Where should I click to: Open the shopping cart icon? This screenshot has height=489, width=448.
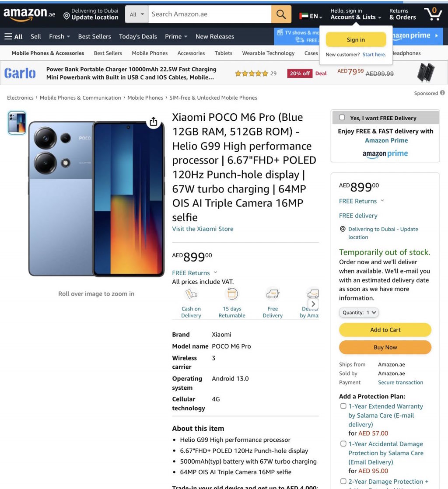tap(433, 14)
